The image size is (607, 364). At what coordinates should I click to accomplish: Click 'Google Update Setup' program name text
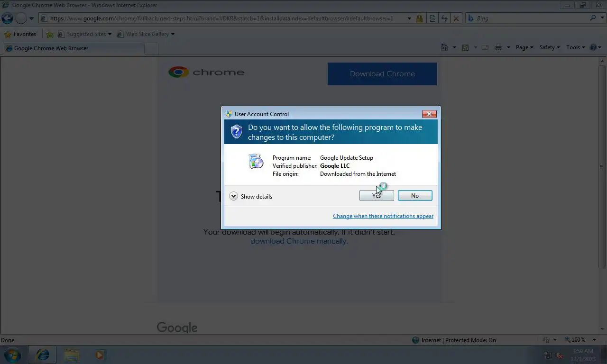pyautogui.click(x=347, y=158)
